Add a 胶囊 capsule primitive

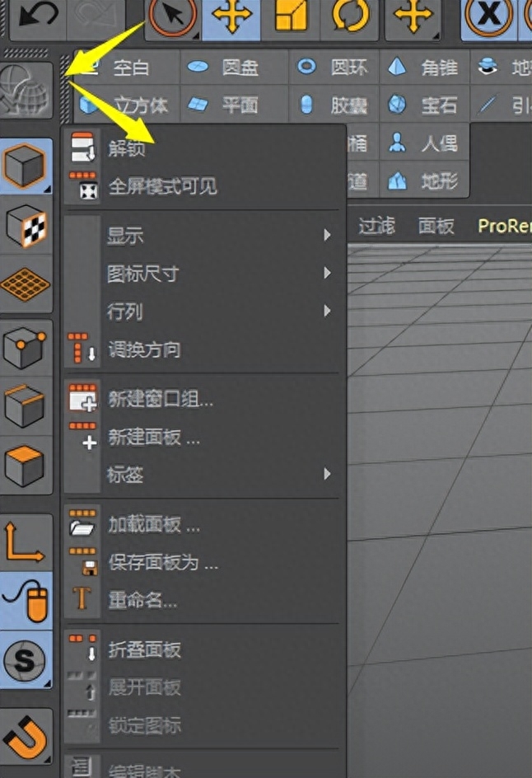334,105
